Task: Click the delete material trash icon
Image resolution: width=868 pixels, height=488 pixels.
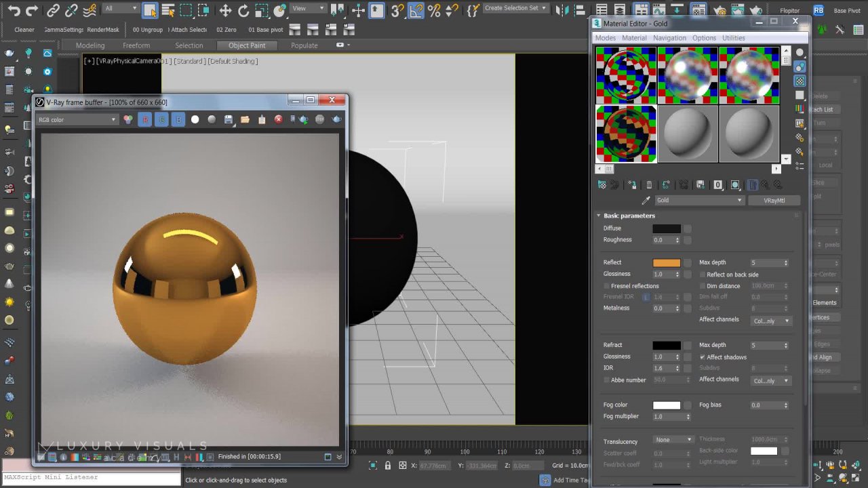Action: [x=649, y=185]
